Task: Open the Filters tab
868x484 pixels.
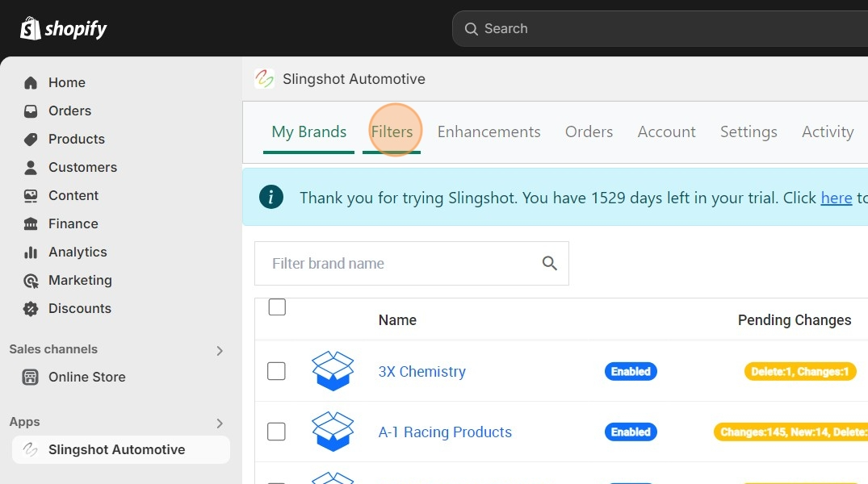Action: tap(392, 131)
